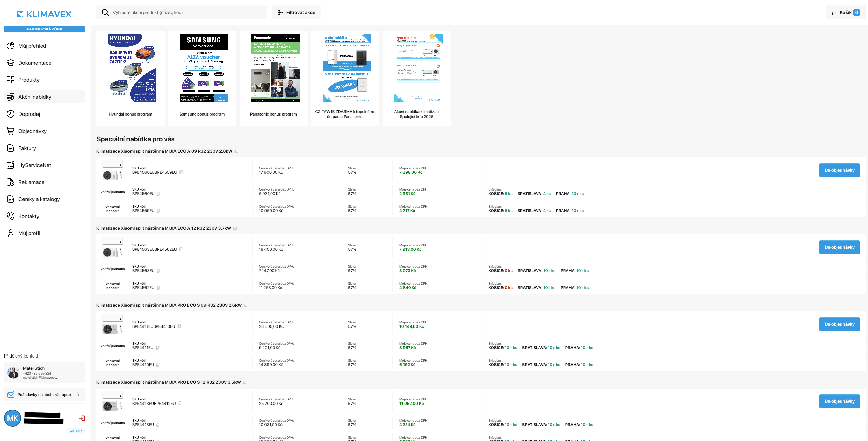Open the Faktury section
Screen dimensions: 868x441
pos(45,148)
